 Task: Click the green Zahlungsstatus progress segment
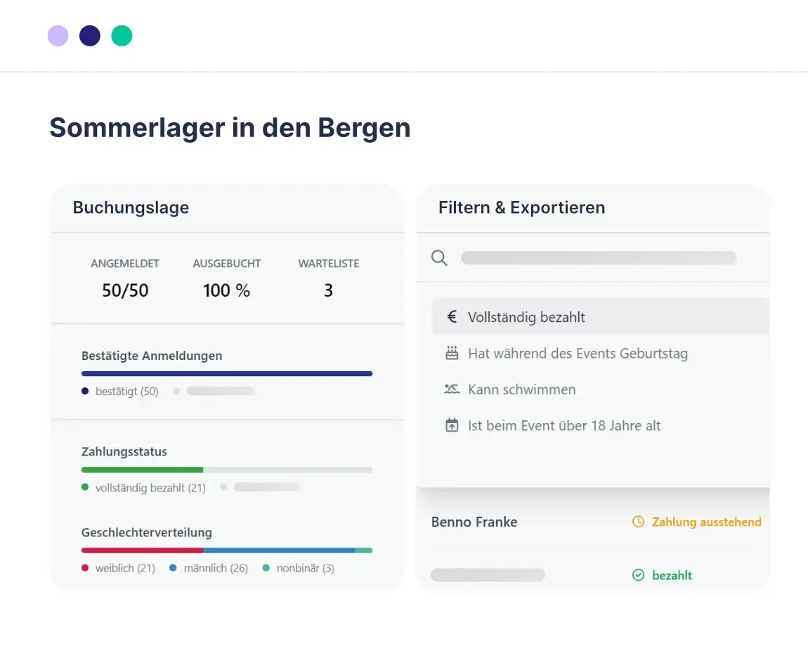click(142, 470)
